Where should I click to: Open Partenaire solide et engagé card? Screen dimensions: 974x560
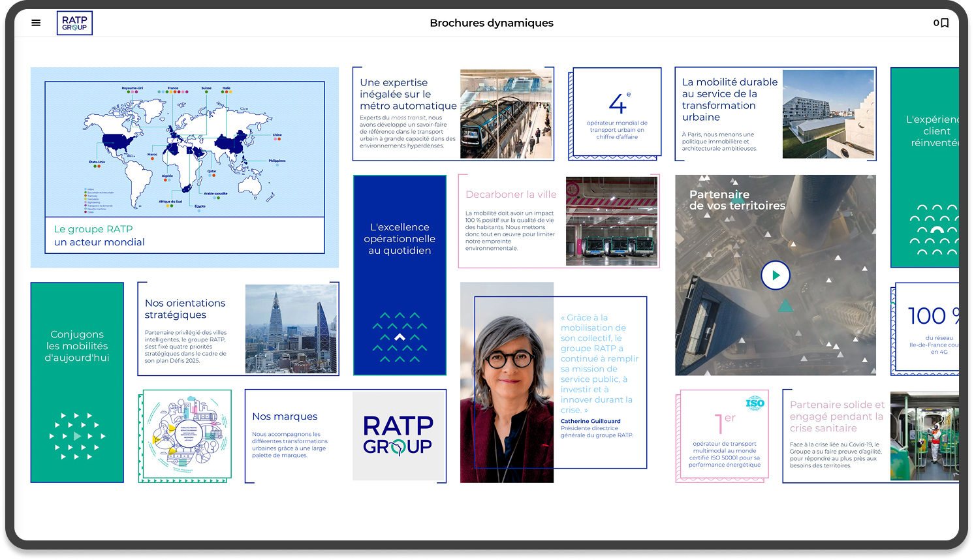click(870, 435)
